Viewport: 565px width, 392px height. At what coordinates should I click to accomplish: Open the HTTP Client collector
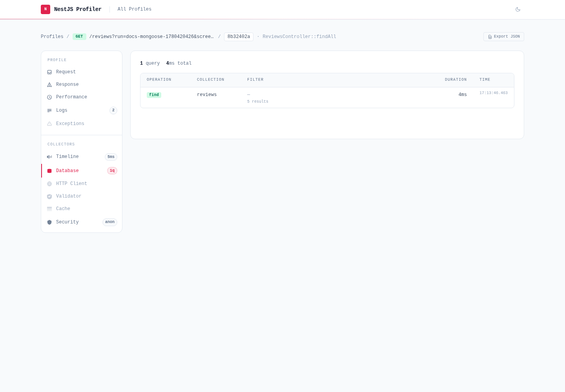[x=82, y=184]
